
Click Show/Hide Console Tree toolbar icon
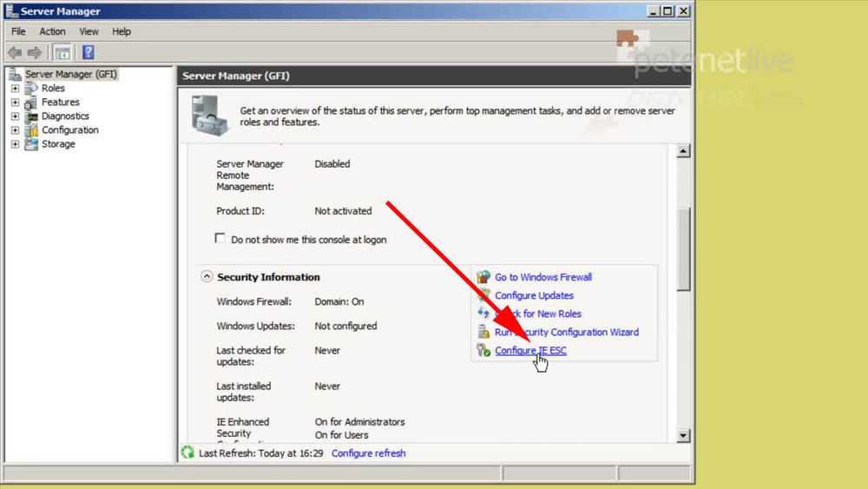(62, 53)
